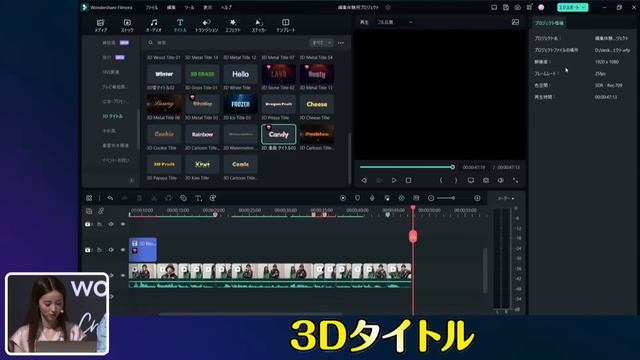
Task: Select the LAVA 3D Stone Title thumbnail
Action: pos(278,74)
